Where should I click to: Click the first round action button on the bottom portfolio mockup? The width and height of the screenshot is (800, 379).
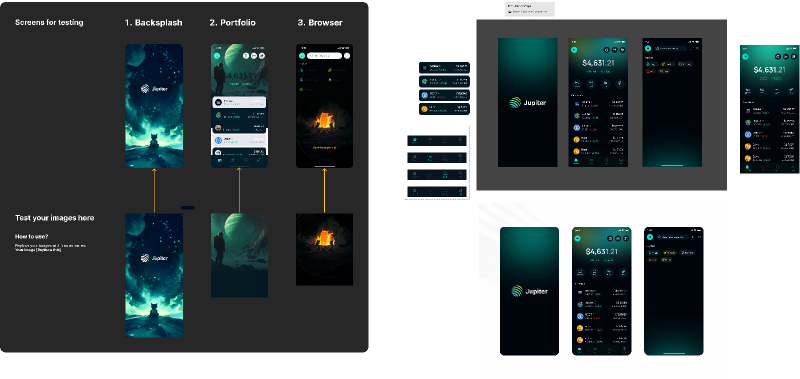pyautogui.click(x=581, y=272)
